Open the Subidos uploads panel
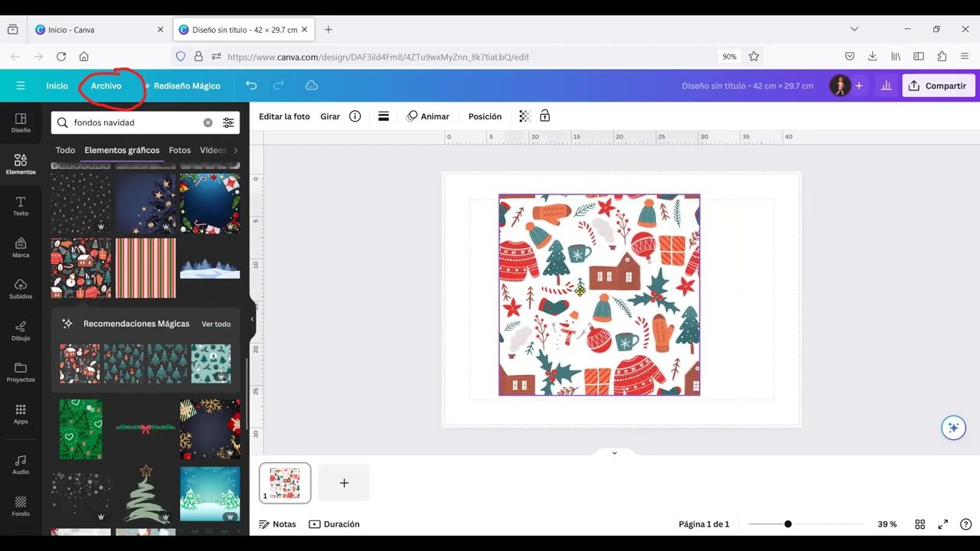The image size is (980, 551). [21, 289]
